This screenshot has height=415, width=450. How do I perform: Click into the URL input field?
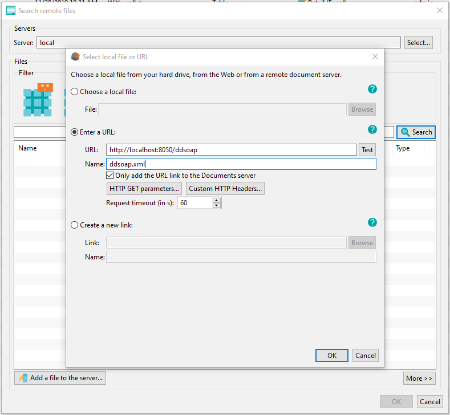click(231, 150)
